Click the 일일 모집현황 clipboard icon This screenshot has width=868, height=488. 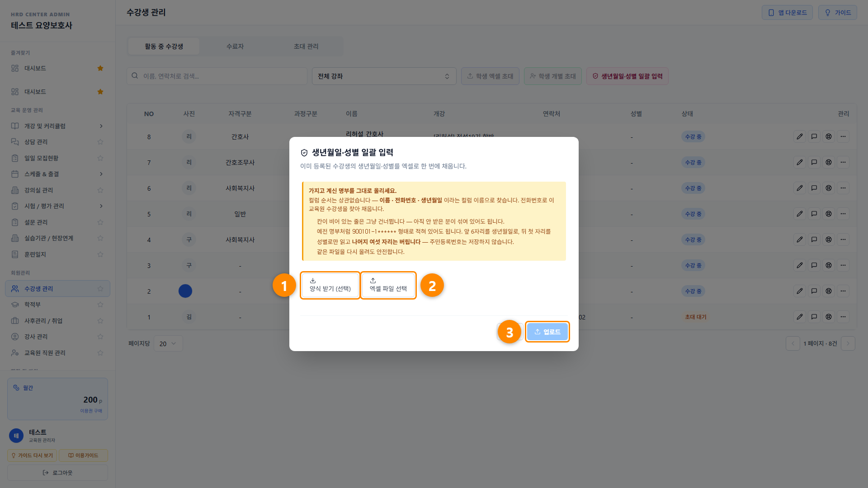tap(15, 158)
